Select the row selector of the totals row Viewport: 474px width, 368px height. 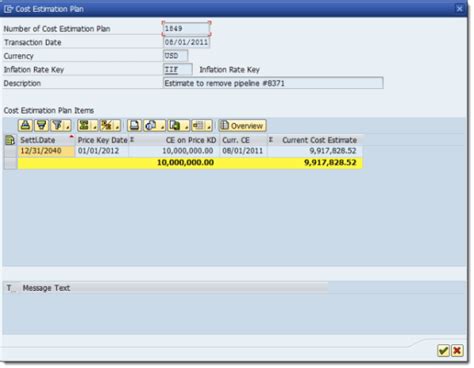[10, 163]
